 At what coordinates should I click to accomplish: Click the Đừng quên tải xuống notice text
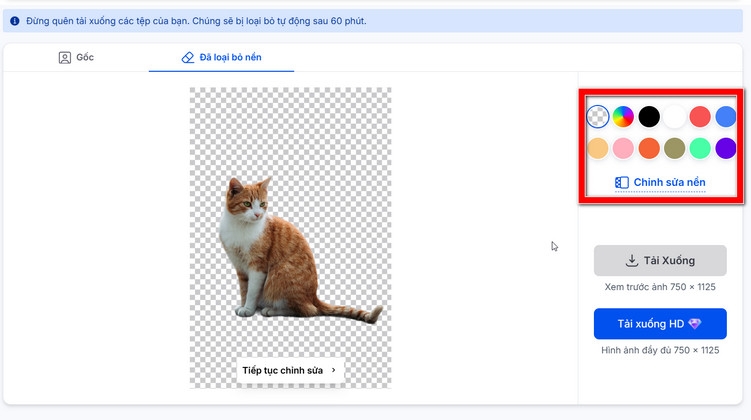[x=196, y=21]
